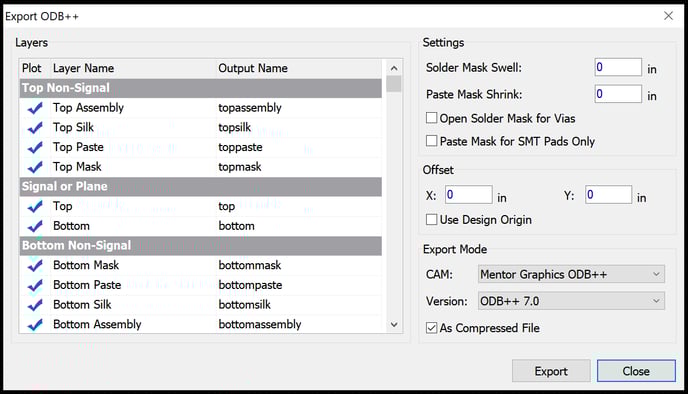
Task: Toggle plot checkmark for Top Paste layer
Action: [35, 147]
